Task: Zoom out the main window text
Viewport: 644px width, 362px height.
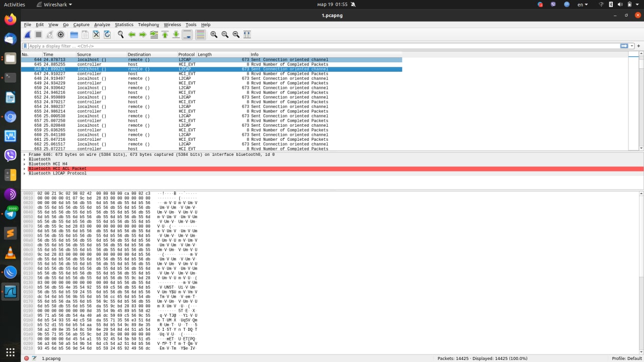Action: pos(225,35)
